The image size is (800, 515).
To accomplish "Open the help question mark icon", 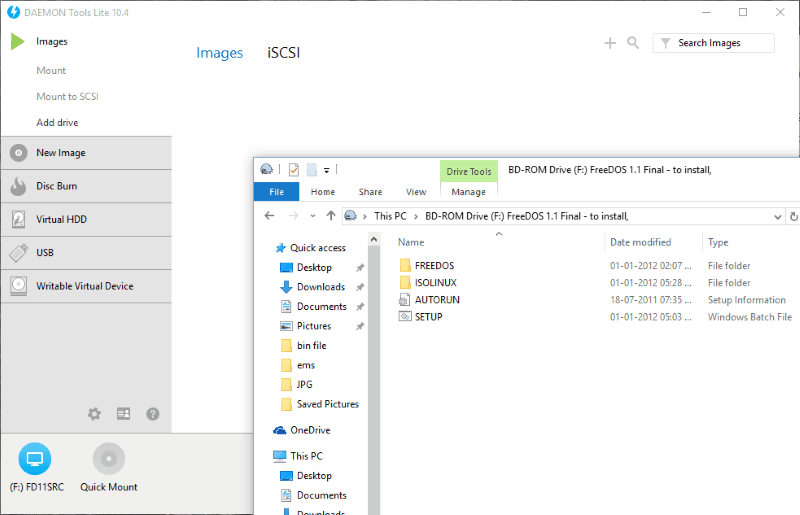I will point(153,413).
